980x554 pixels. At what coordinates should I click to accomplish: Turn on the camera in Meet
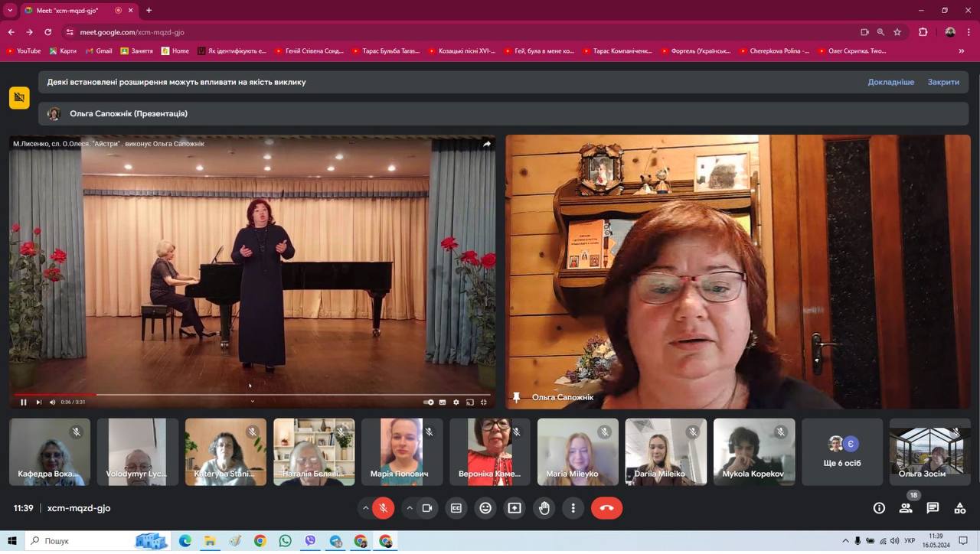[427, 508]
